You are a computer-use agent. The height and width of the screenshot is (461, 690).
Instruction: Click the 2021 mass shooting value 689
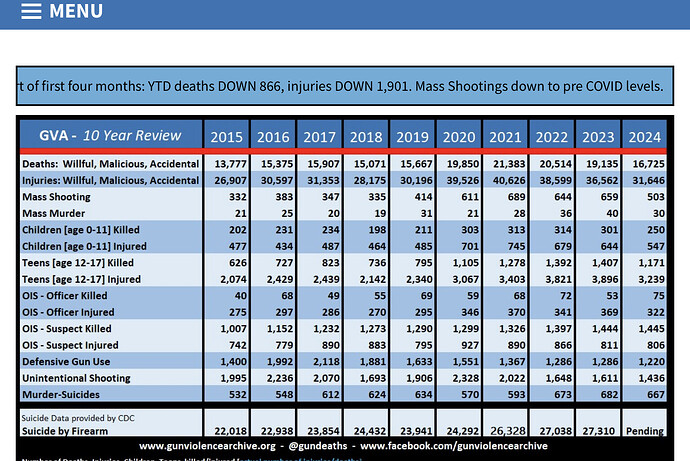point(517,197)
